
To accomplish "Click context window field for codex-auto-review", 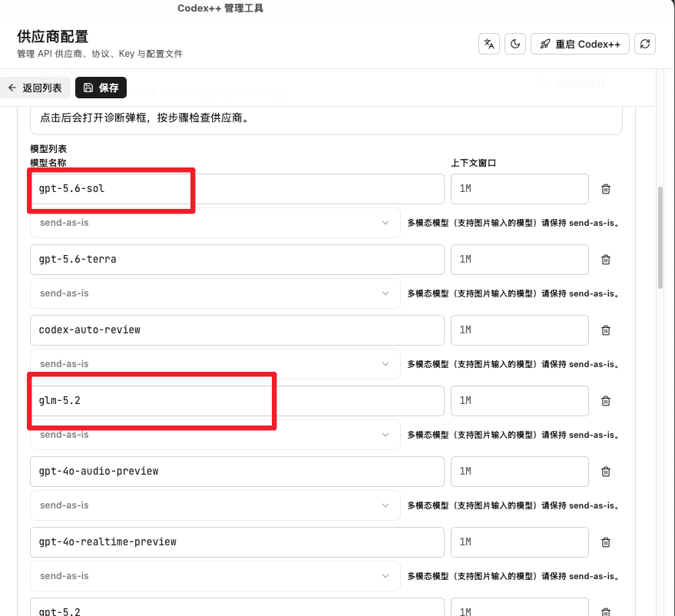I will pos(520,330).
